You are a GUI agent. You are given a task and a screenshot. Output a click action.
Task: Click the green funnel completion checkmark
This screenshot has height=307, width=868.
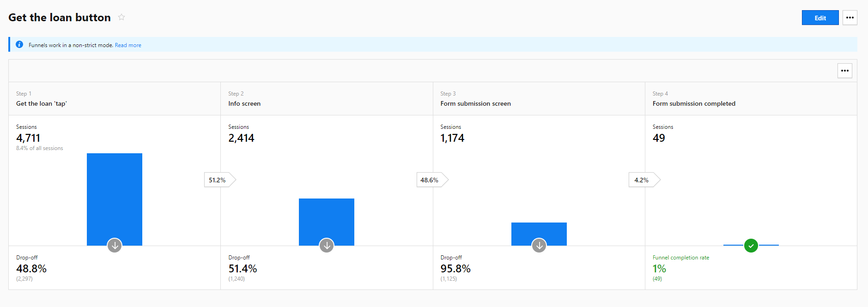tap(751, 246)
